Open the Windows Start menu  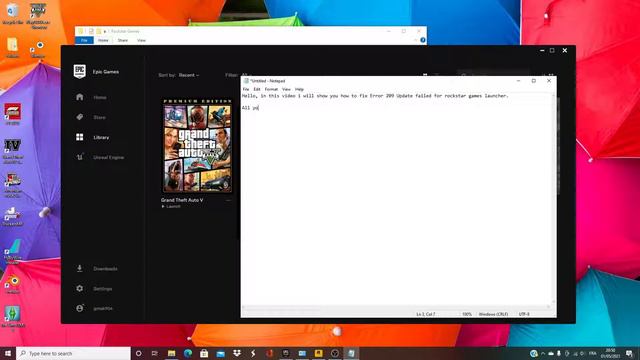point(8,353)
